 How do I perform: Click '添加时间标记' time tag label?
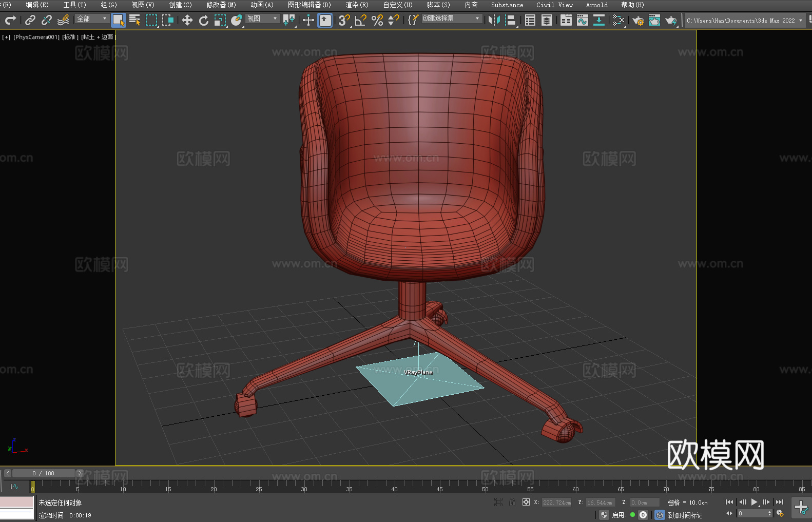pos(684,515)
